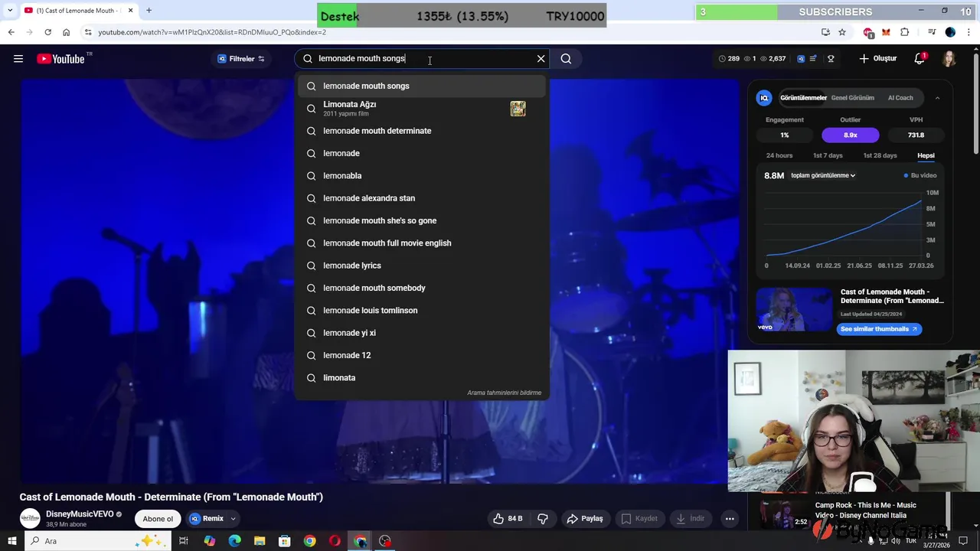Select the Hepsi range tab

coord(926,155)
